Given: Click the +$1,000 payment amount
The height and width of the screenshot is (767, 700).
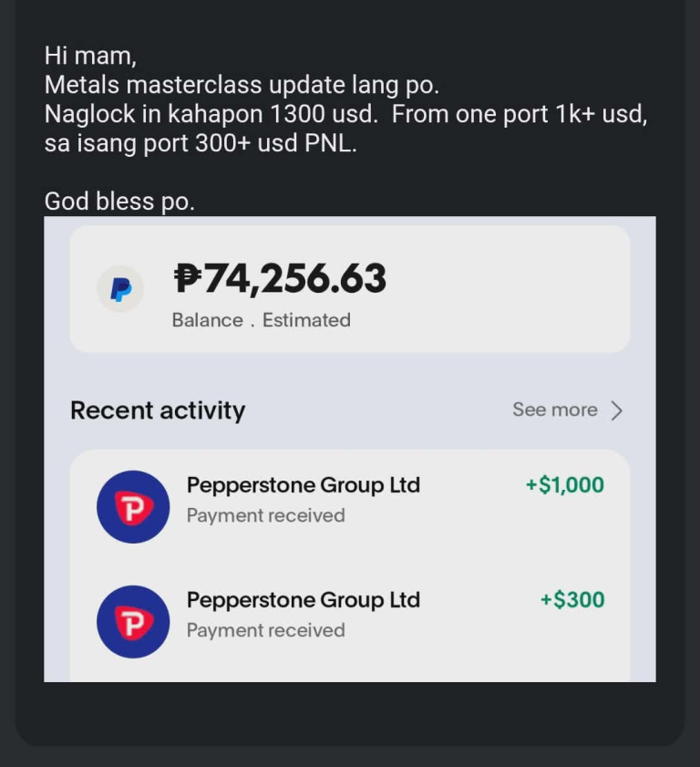Looking at the screenshot, I should click(564, 485).
